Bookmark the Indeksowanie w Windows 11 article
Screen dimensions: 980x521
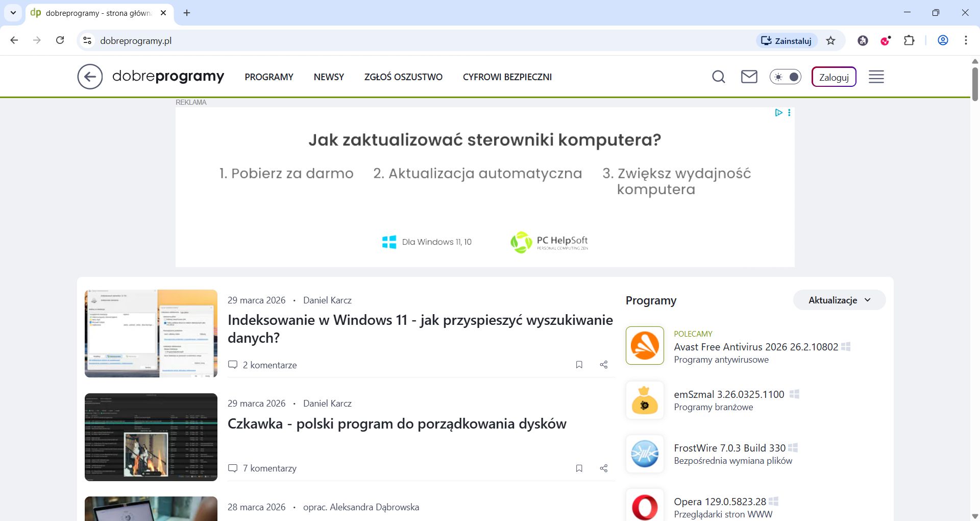(579, 365)
